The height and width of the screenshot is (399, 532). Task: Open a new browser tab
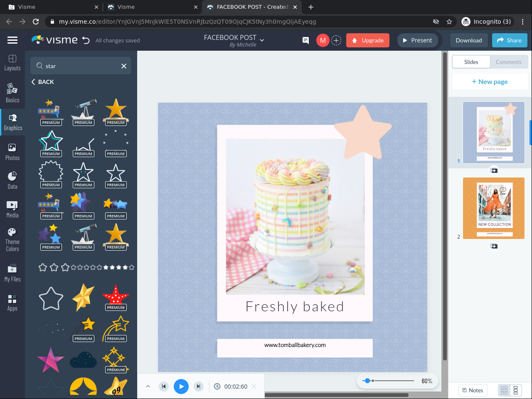pyautogui.click(x=311, y=7)
